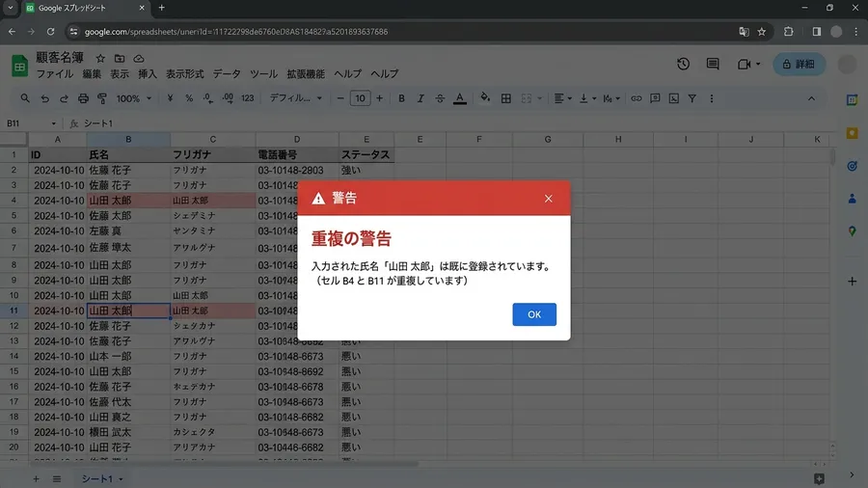
Task: Open the text color picker
Action: [459, 98]
